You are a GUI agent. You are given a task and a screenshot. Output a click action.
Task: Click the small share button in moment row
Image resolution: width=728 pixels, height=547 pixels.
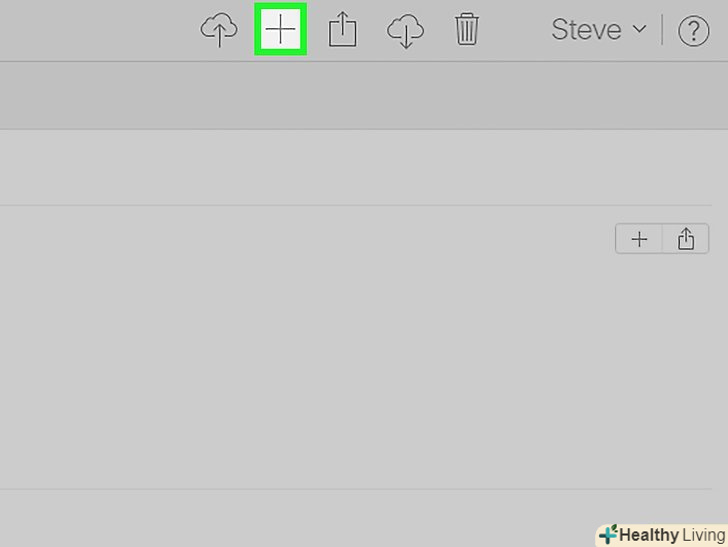click(x=686, y=239)
